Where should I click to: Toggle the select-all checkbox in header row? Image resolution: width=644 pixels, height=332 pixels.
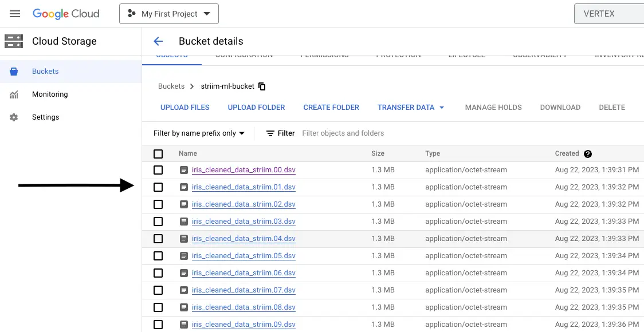[158, 154]
